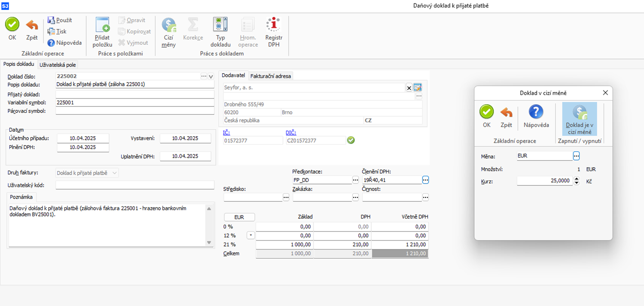Viewport: 644px width, 306px height.
Task: Follow the DIČ link
Action: 291,133
